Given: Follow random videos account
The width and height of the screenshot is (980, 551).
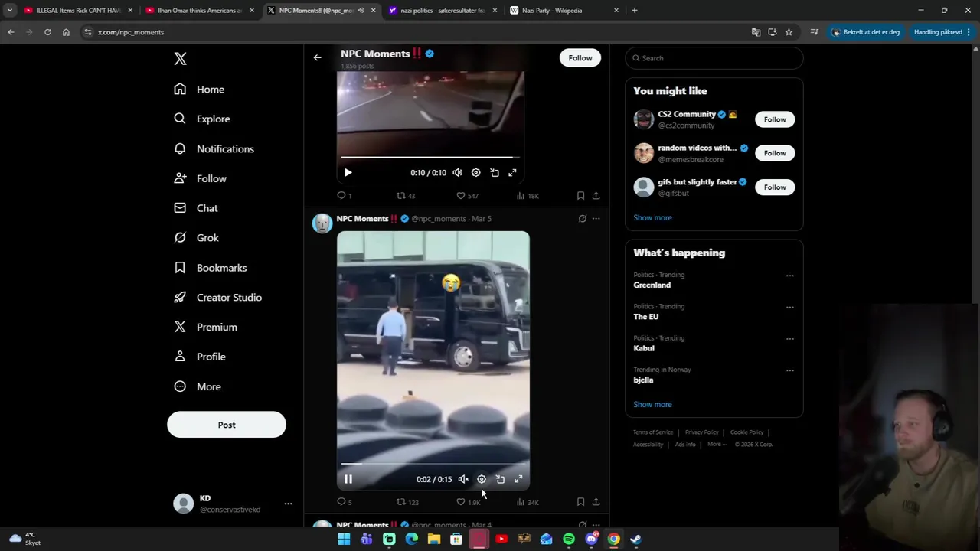Looking at the screenshot, I should coord(775,153).
